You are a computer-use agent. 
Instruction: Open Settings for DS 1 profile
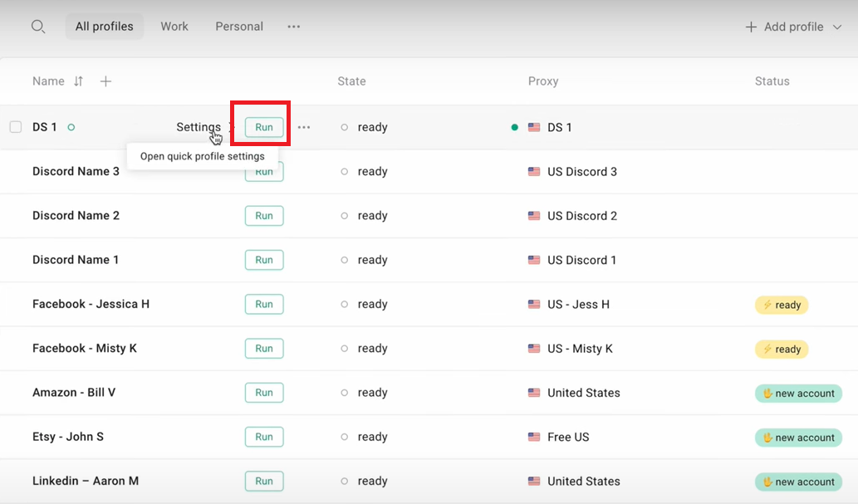[199, 127]
